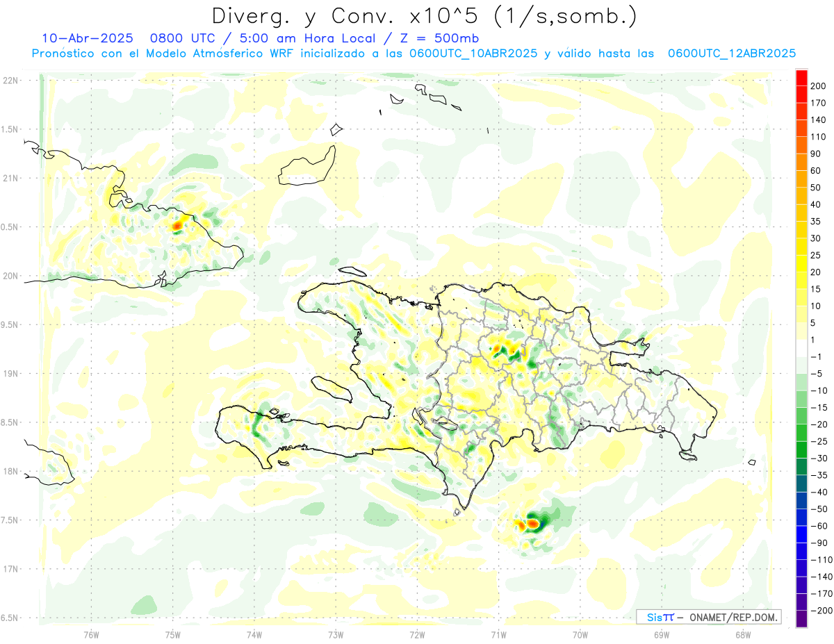Click the "-30" colorbar label
The height and width of the screenshot is (644, 834).
(819, 459)
